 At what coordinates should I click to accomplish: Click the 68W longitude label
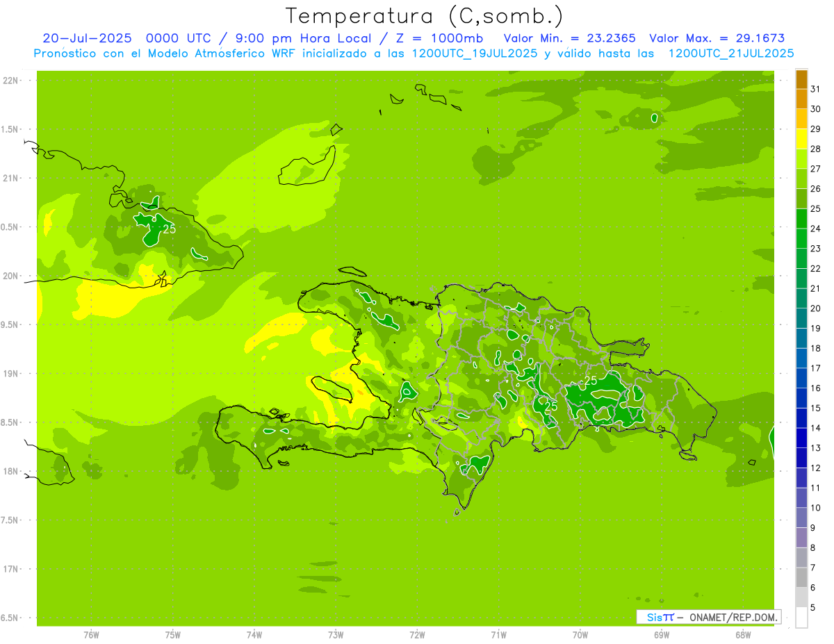(742, 635)
